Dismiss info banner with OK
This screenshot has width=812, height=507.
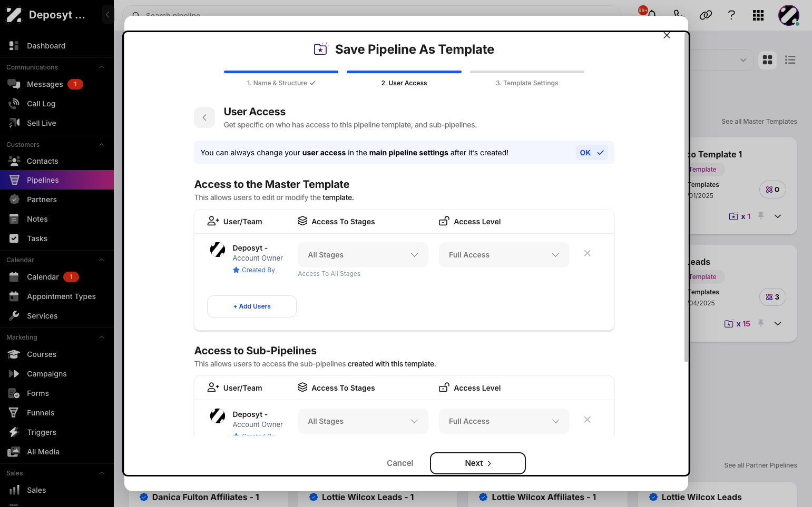pos(592,153)
